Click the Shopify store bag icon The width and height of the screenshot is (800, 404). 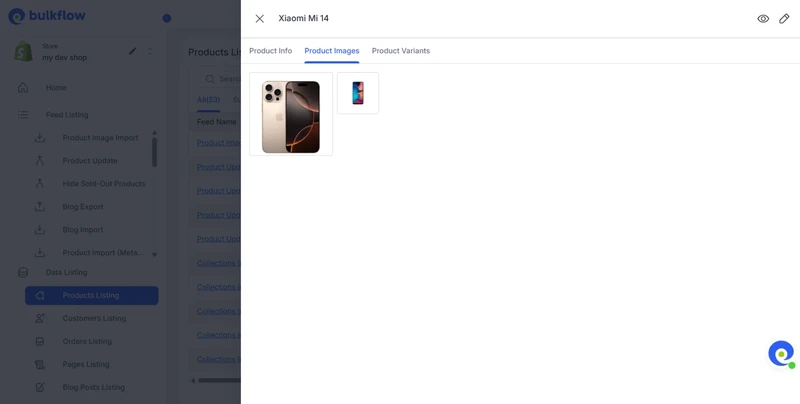[23, 52]
